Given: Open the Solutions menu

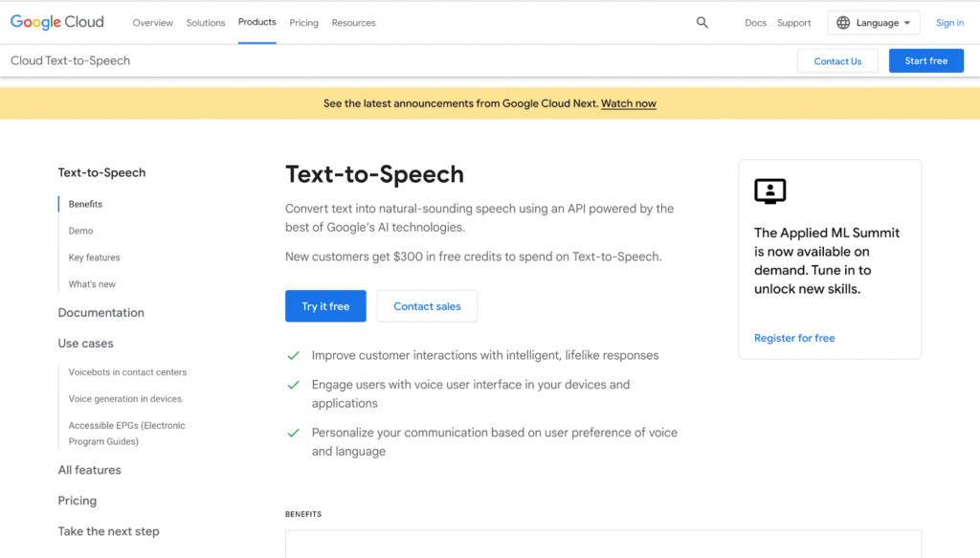Looking at the screenshot, I should pos(206,23).
